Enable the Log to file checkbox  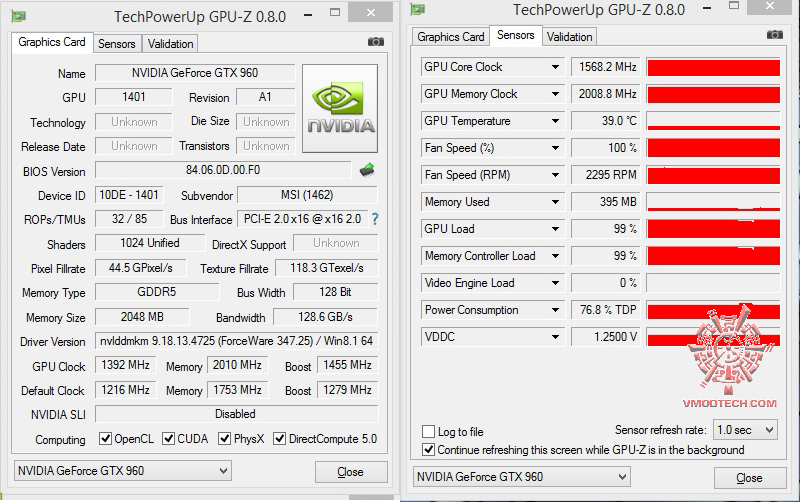tap(429, 432)
